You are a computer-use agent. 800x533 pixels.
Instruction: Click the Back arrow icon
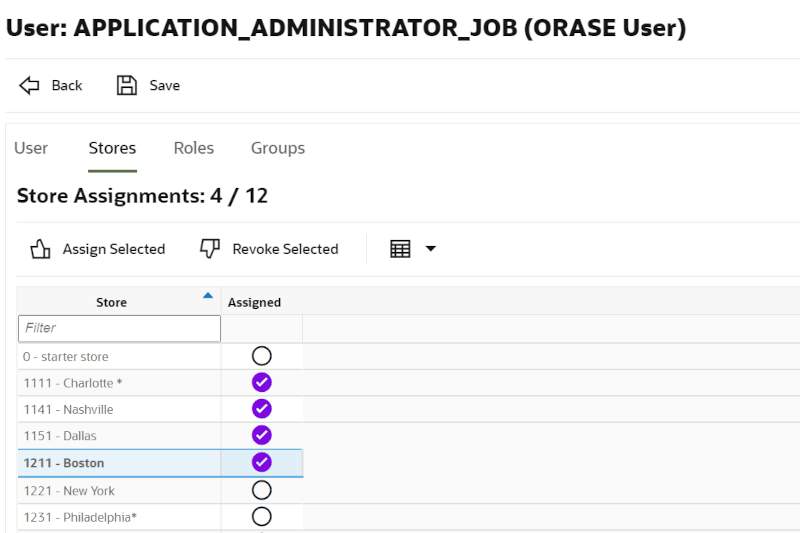(30, 85)
